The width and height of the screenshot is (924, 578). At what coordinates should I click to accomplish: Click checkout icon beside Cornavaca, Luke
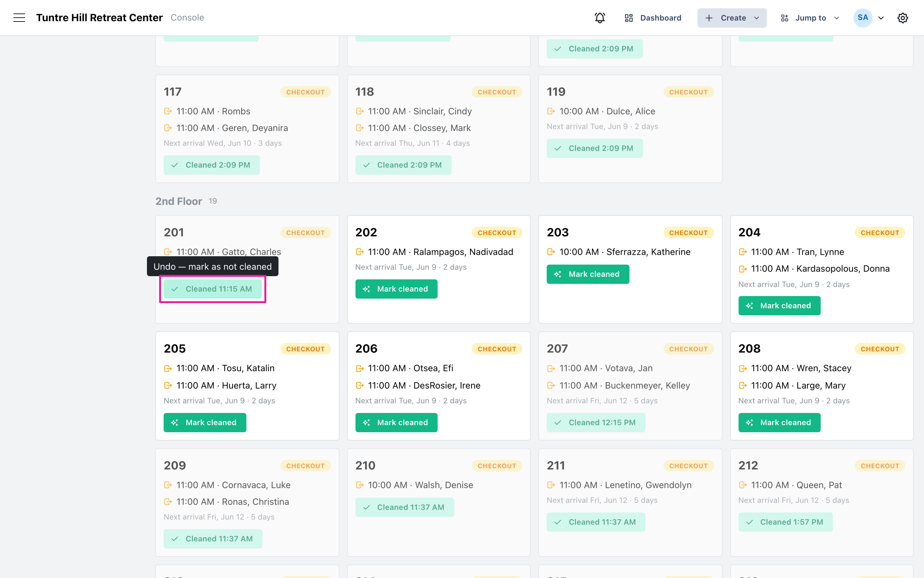[168, 485]
